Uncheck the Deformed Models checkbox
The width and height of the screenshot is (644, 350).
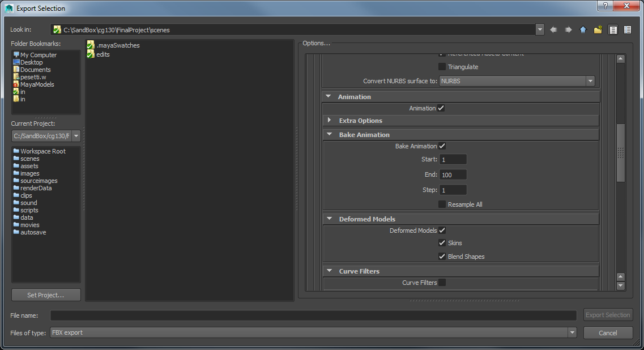(x=442, y=231)
